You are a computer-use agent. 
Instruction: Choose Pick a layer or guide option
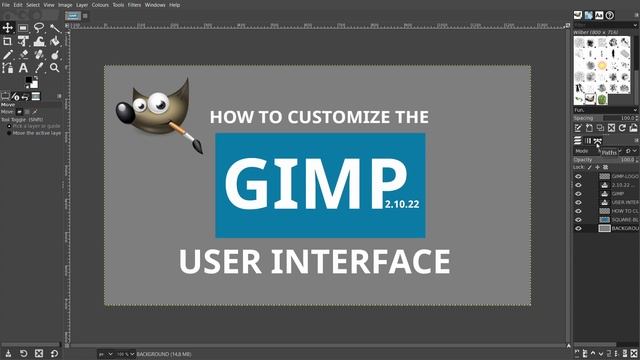[x=34, y=126]
